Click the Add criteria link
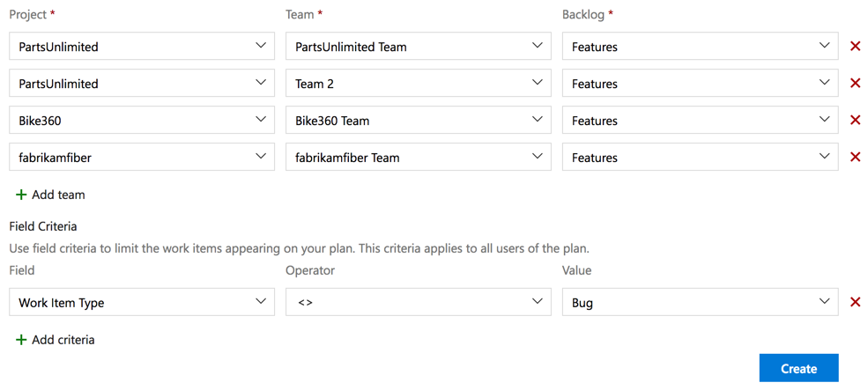 pyautogui.click(x=55, y=340)
